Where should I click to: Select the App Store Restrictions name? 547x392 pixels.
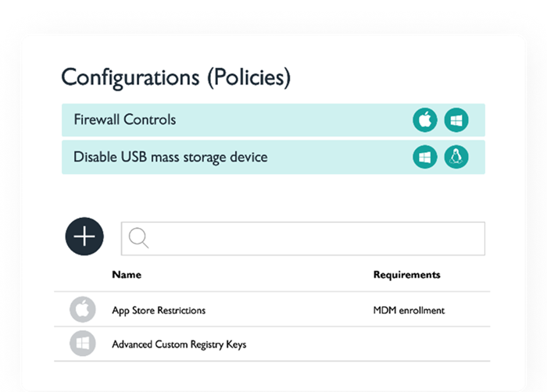pos(159,310)
